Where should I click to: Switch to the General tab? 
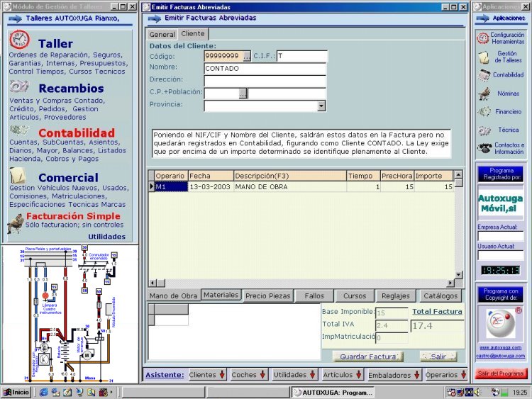click(162, 35)
